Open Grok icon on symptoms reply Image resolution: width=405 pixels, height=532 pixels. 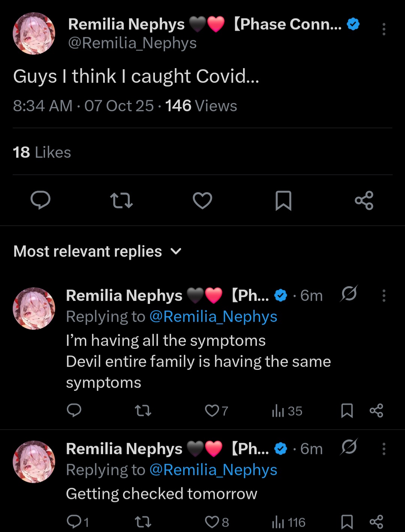coord(349,294)
